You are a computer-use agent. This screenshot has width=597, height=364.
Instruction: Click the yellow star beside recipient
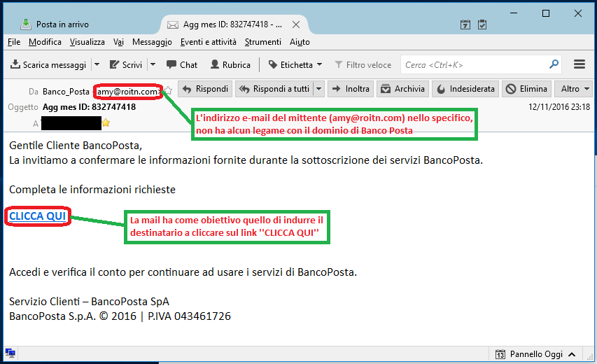[x=106, y=122]
